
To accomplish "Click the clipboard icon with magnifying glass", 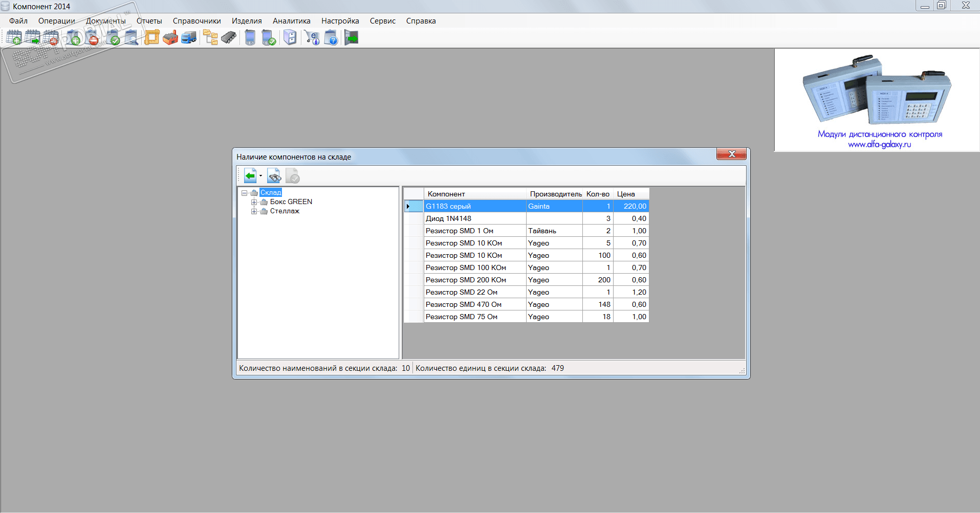I will (x=131, y=38).
